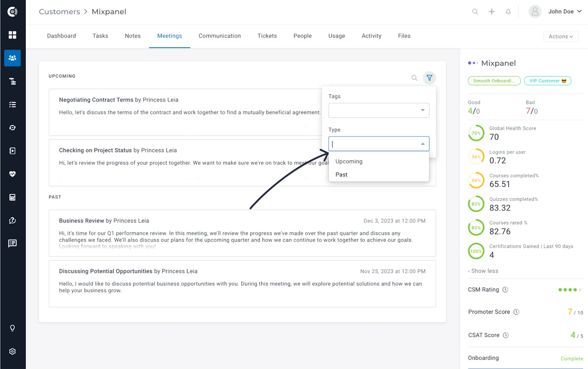Choose Past from Type options
This screenshot has width=588, height=369.
click(x=379, y=175)
